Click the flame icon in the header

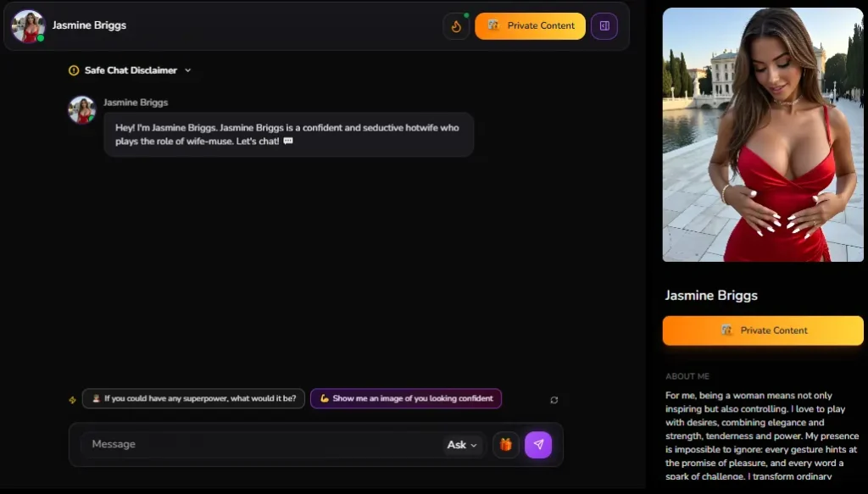point(456,26)
